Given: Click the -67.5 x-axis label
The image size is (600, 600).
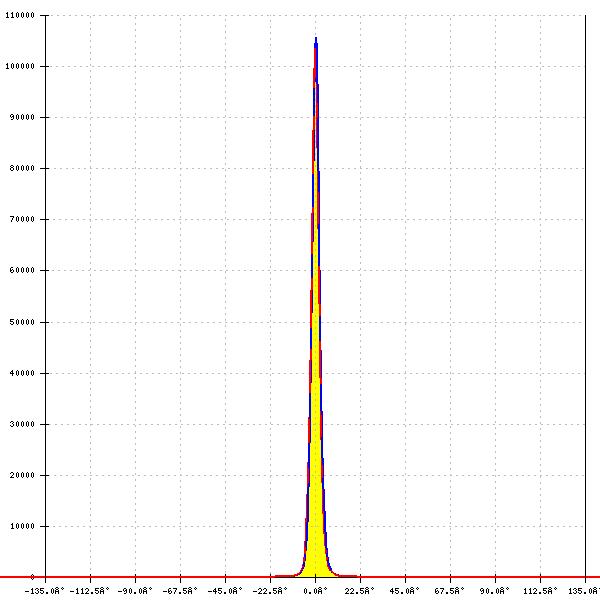Looking at the screenshot, I should click(x=180, y=591).
